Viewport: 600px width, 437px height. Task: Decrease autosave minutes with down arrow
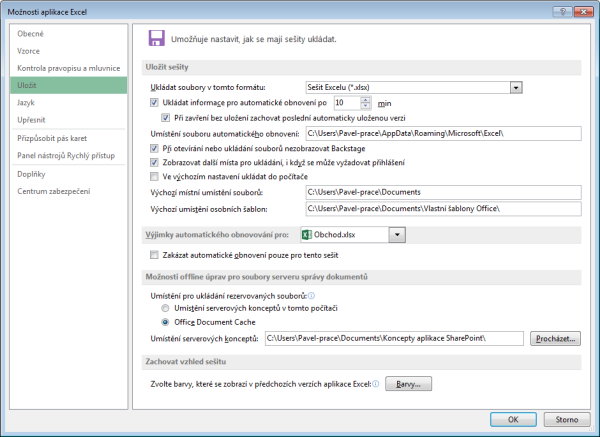coord(365,106)
